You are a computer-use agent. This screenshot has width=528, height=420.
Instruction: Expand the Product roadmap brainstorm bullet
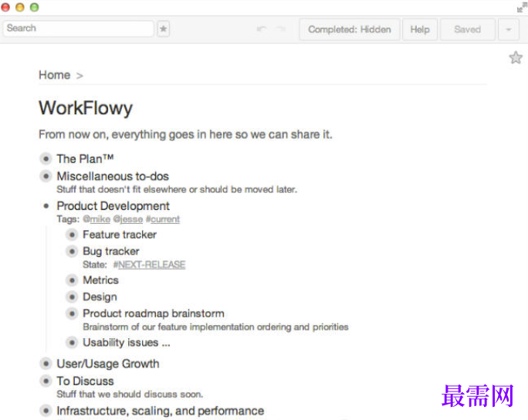click(72, 313)
